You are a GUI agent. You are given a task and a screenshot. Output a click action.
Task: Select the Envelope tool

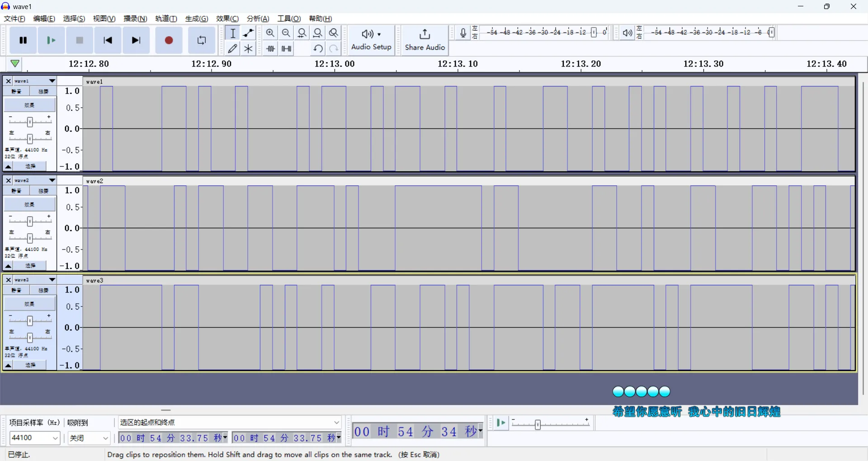point(248,33)
